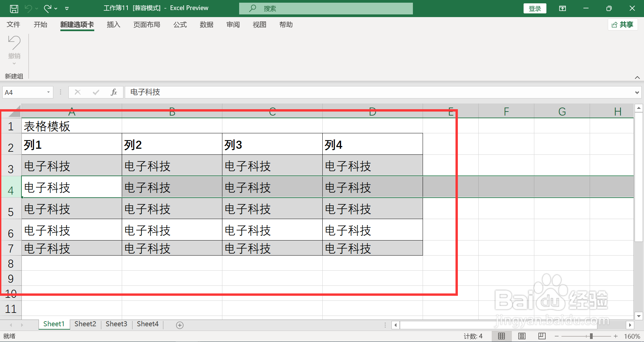Click the Save icon in title bar
The width and height of the screenshot is (644, 342).
pyautogui.click(x=14, y=8)
